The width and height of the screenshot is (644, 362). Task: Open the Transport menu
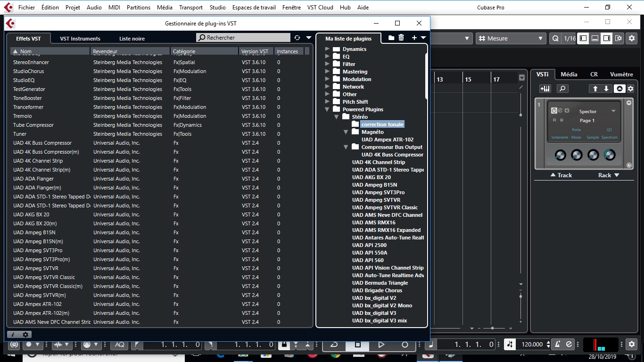click(x=190, y=7)
